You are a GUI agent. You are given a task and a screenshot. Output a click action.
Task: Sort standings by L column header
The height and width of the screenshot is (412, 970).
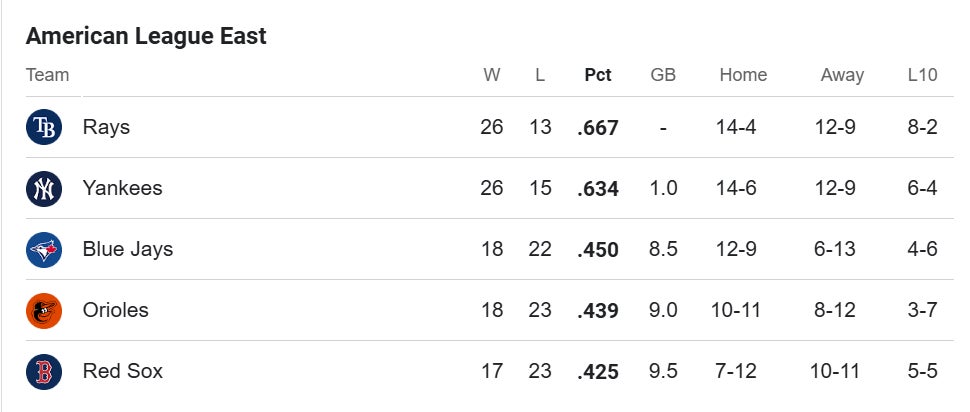tap(540, 75)
